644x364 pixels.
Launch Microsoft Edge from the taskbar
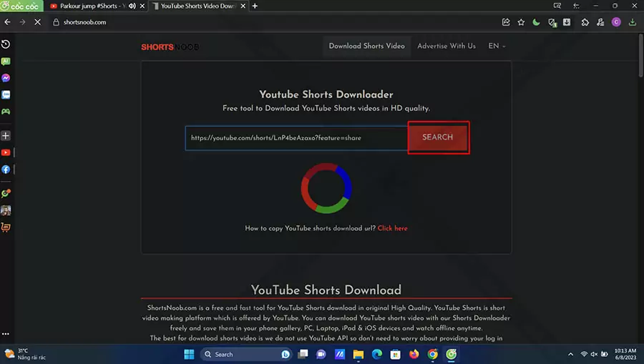click(376, 354)
